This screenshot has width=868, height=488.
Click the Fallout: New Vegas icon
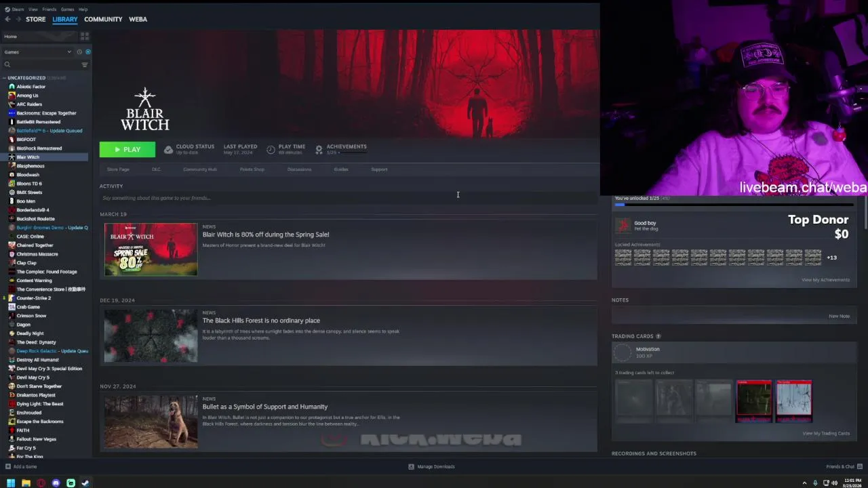click(x=12, y=439)
